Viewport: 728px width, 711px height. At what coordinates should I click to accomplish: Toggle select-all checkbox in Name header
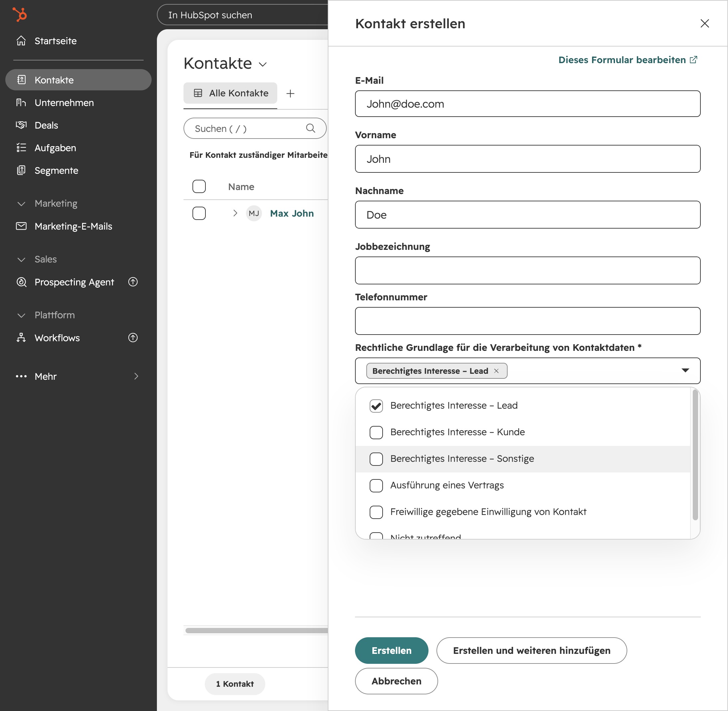pos(199,186)
